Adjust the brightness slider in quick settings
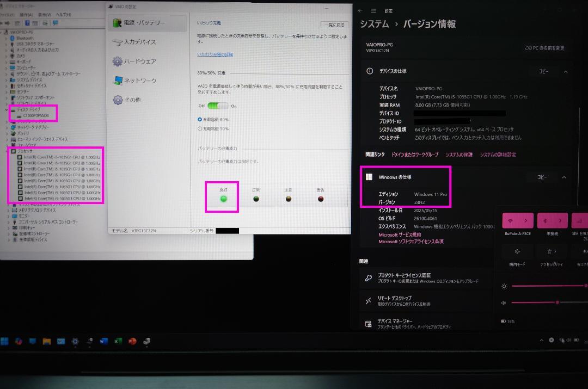588x389 pixels. click(549, 286)
